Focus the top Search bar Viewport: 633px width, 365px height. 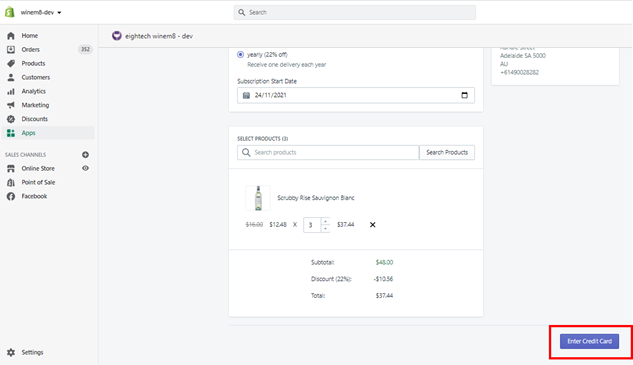[x=354, y=13]
